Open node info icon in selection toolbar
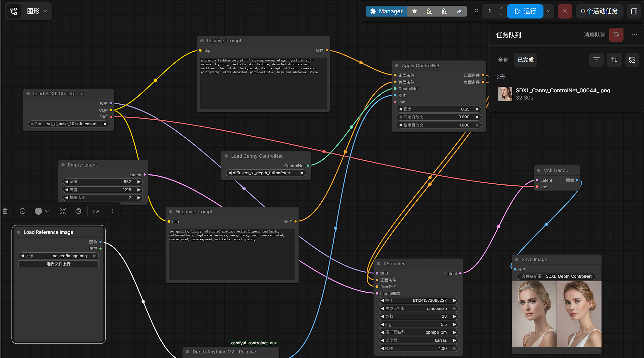 (22, 211)
